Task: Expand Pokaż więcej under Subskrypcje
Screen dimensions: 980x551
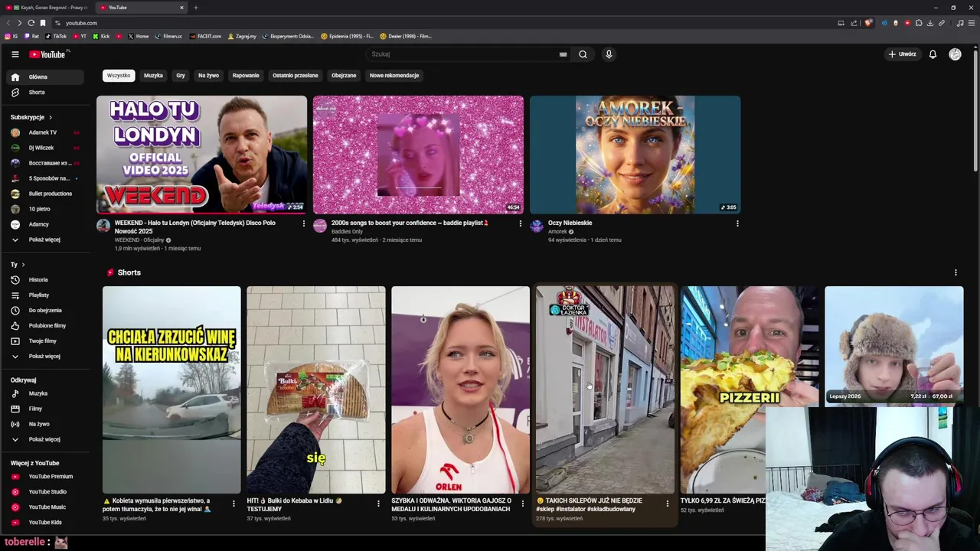Action: tap(45, 240)
